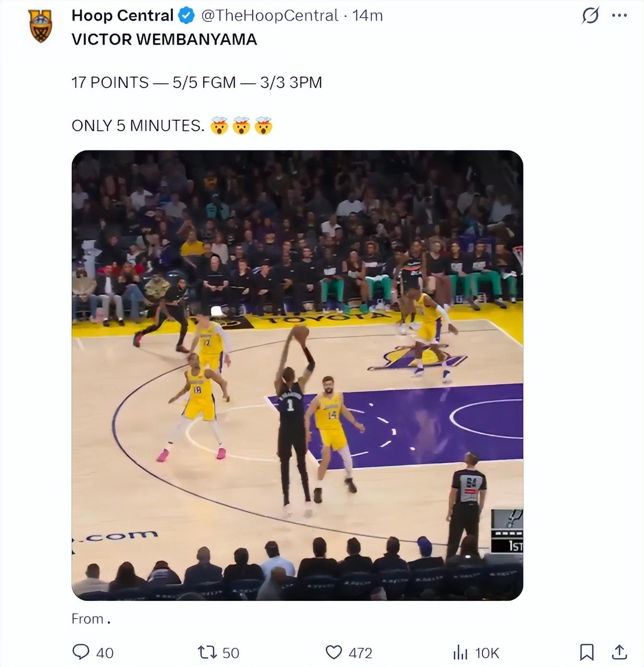Click the Hoop Central display name
The width and height of the screenshot is (644, 667).
click(122, 15)
